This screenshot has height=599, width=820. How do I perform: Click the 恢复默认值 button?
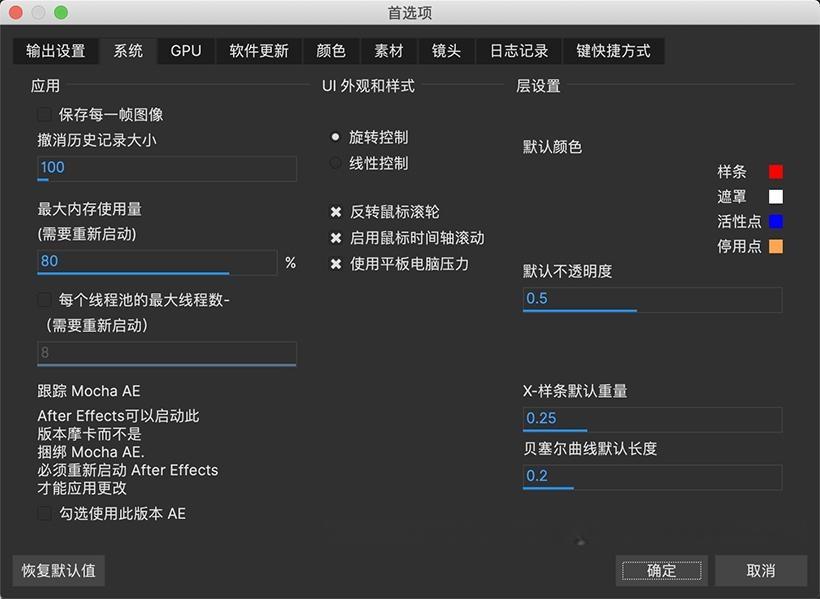58,570
